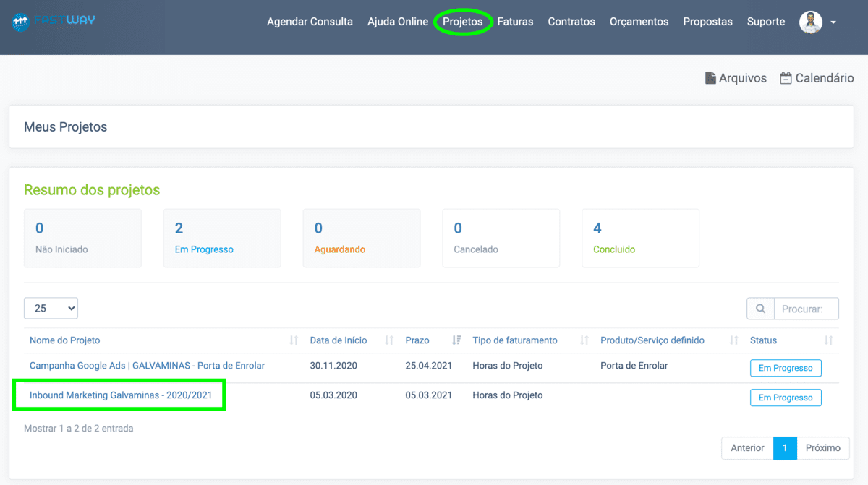Click the magnifier search icon

point(760,309)
